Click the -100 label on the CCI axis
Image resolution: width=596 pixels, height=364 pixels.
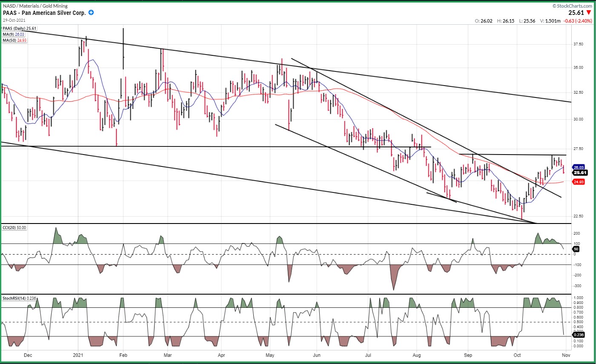[577, 265]
